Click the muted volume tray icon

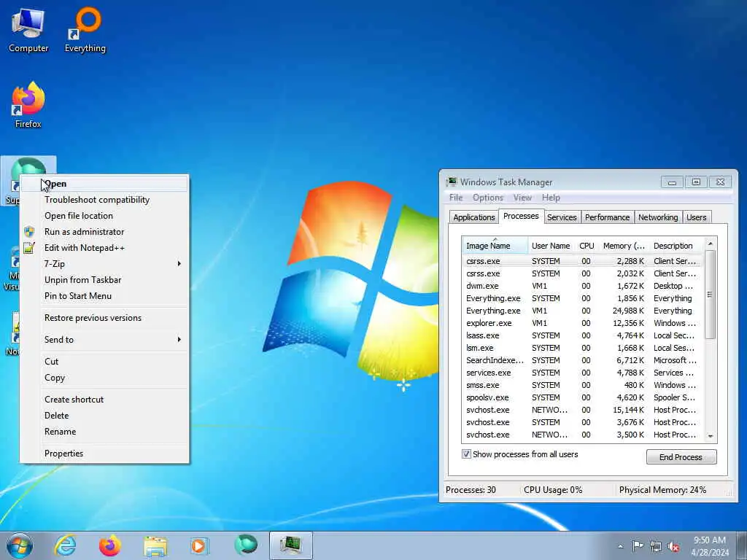coord(673,546)
